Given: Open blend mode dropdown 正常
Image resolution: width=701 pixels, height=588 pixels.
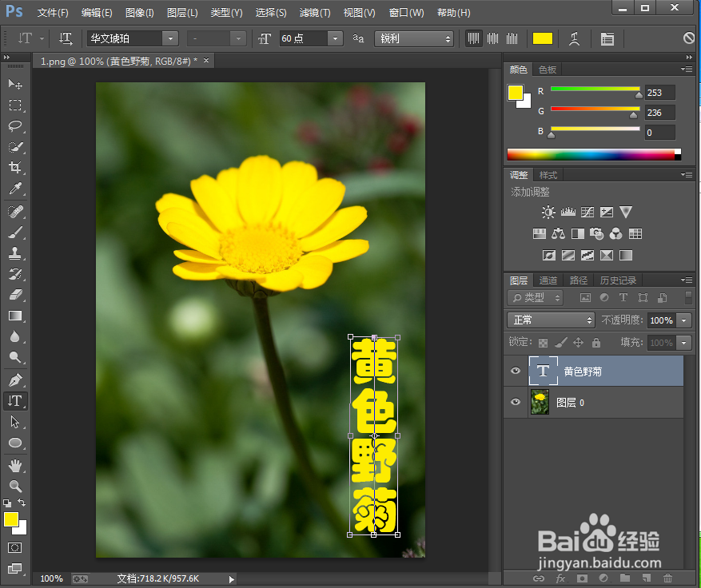Looking at the screenshot, I should (551, 320).
